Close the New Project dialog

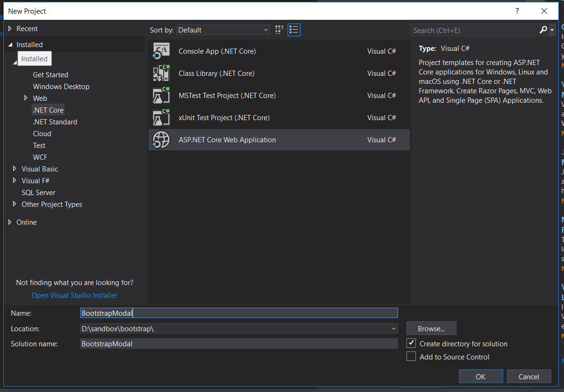(544, 11)
